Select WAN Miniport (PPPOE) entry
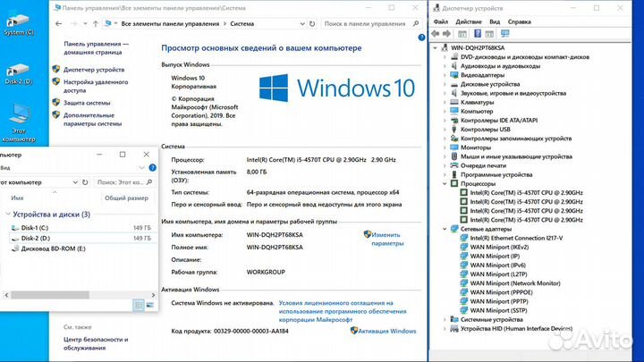Viewport: 644px width, 362px height. [x=501, y=292]
